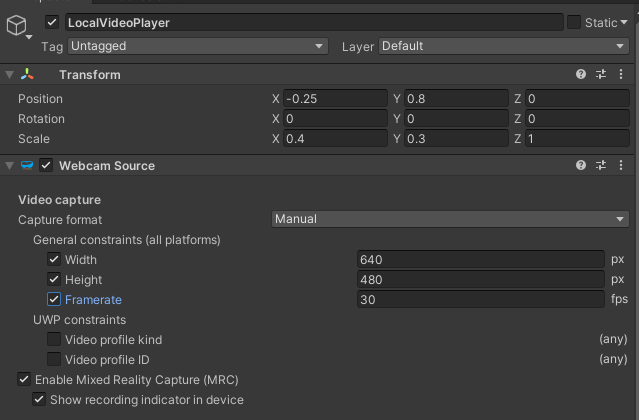
Task: Disable Show recording indicator in device
Action: (39, 399)
